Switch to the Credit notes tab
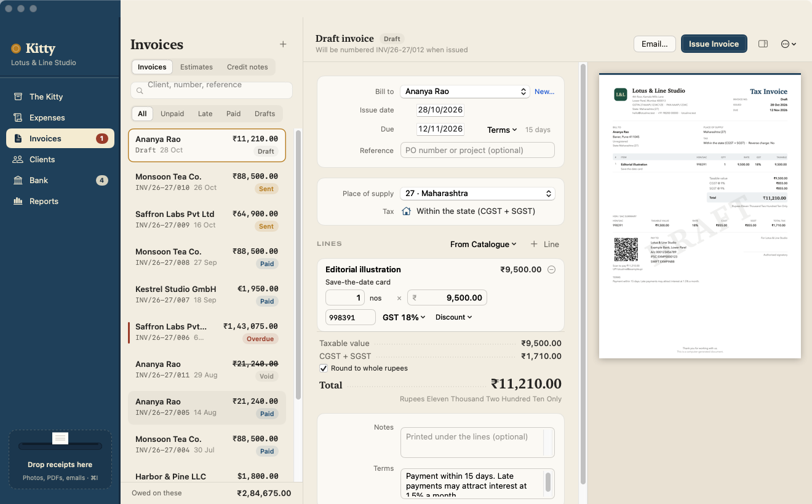 click(x=247, y=67)
